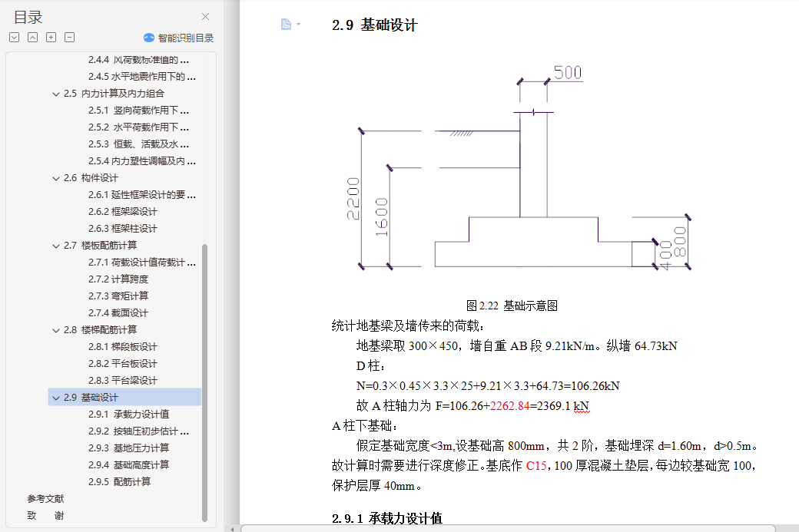Click the plus icon to promote heading level

point(51,37)
